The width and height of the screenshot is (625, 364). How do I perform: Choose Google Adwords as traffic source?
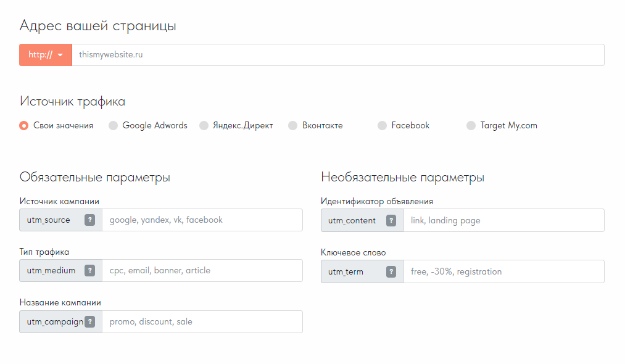pyautogui.click(x=113, y=126)
